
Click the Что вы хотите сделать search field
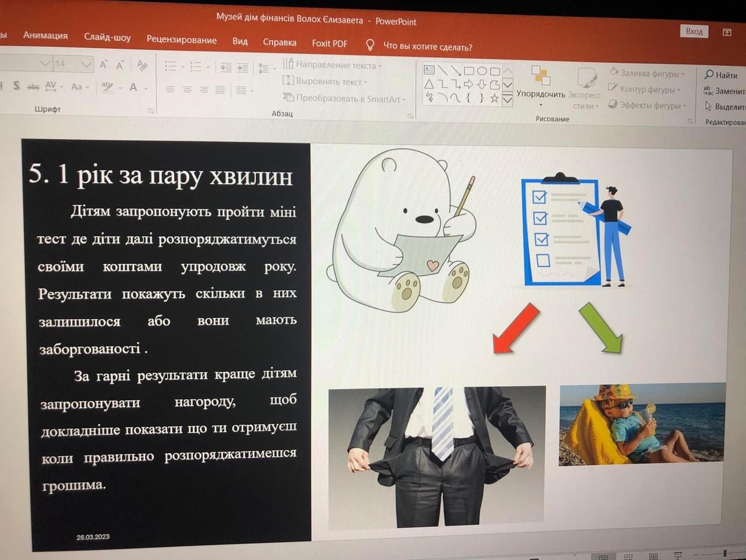(427, 46)
